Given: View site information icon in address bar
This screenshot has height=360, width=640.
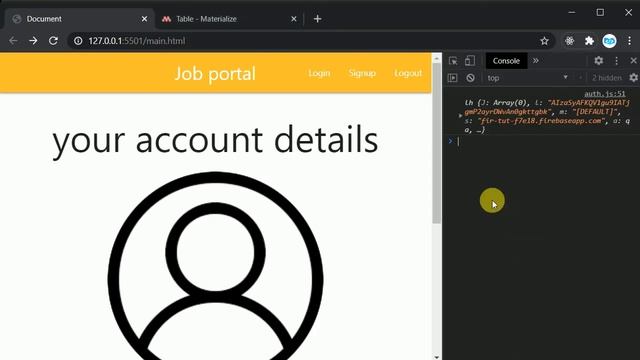Looking at the screenshot, I should point(78,41).
